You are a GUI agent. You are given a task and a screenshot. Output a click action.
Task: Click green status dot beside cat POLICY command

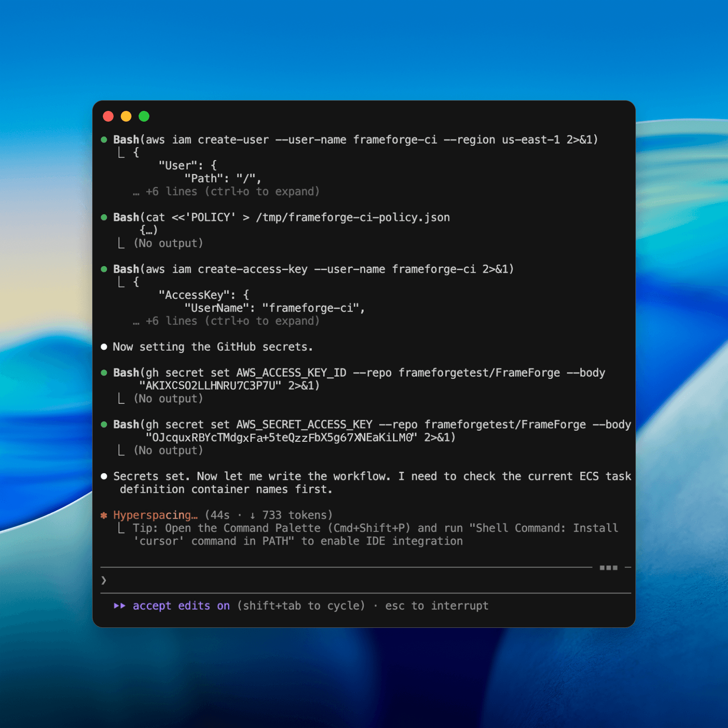(104, 218)
